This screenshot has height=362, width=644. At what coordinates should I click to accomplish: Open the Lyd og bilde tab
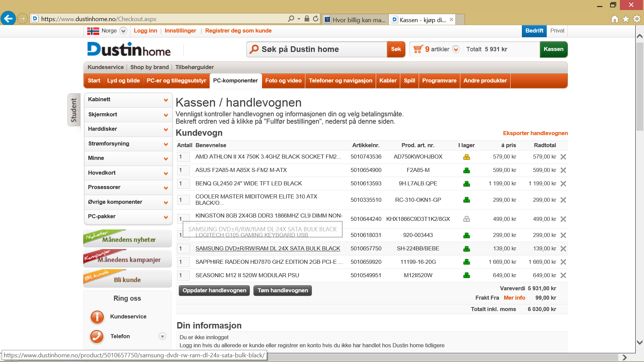pyautogui.click(x=123, y=81)
